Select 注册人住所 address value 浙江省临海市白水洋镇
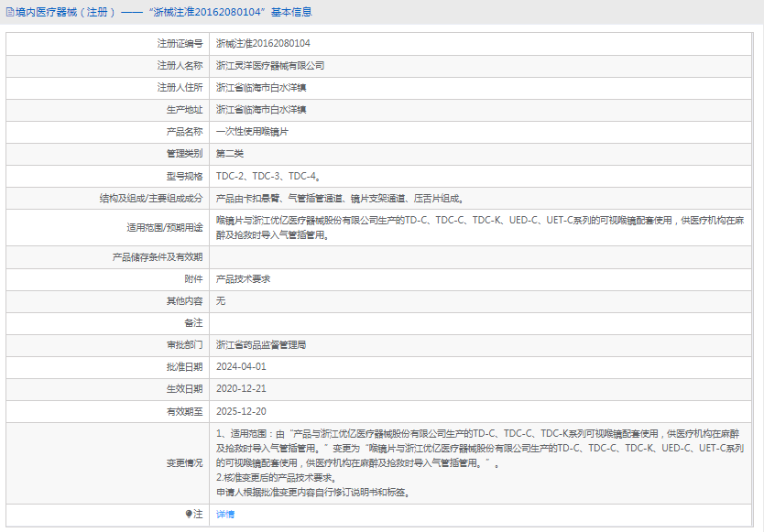The image size is (764, 532). [x=261, y=88]
